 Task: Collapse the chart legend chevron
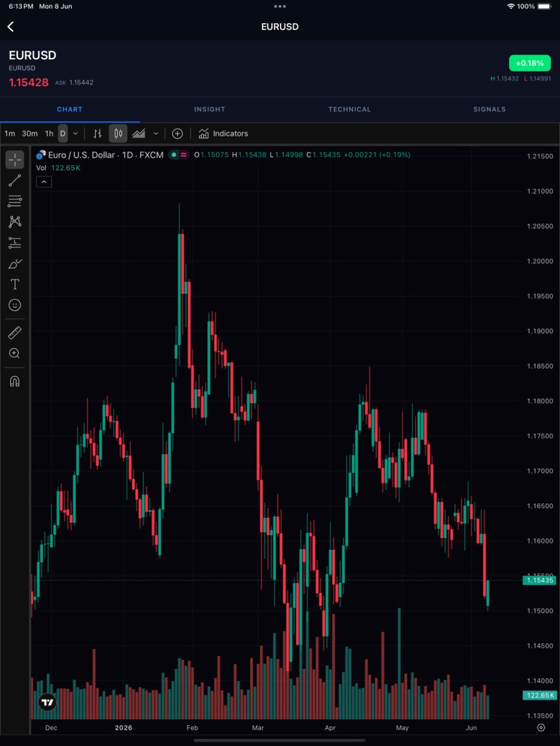[44, 182]
